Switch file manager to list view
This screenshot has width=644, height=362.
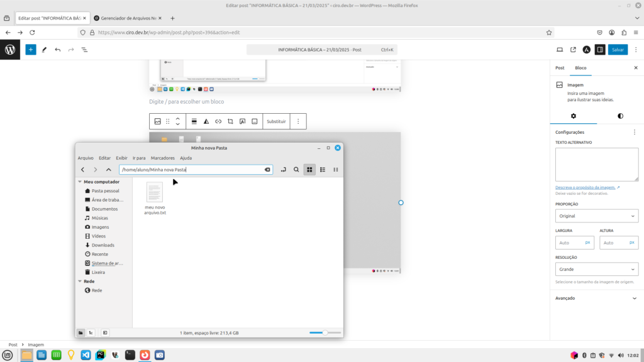(x=323, y=170)
